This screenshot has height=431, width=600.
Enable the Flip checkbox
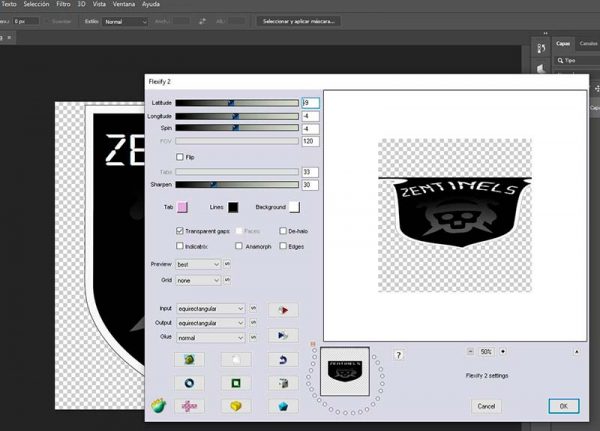(179, 157)
